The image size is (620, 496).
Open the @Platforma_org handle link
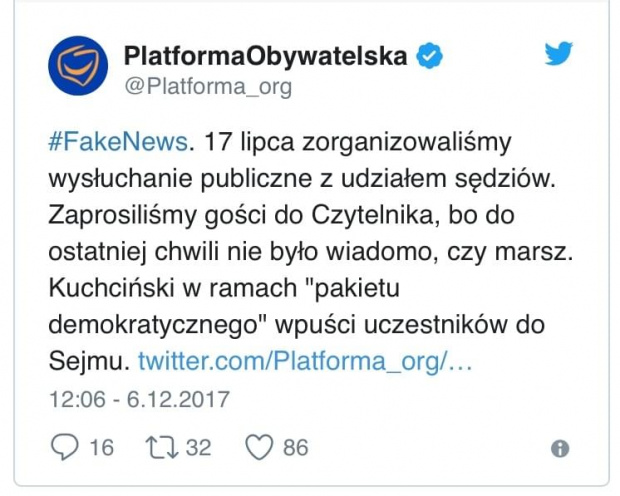click(x=208, y=87)
